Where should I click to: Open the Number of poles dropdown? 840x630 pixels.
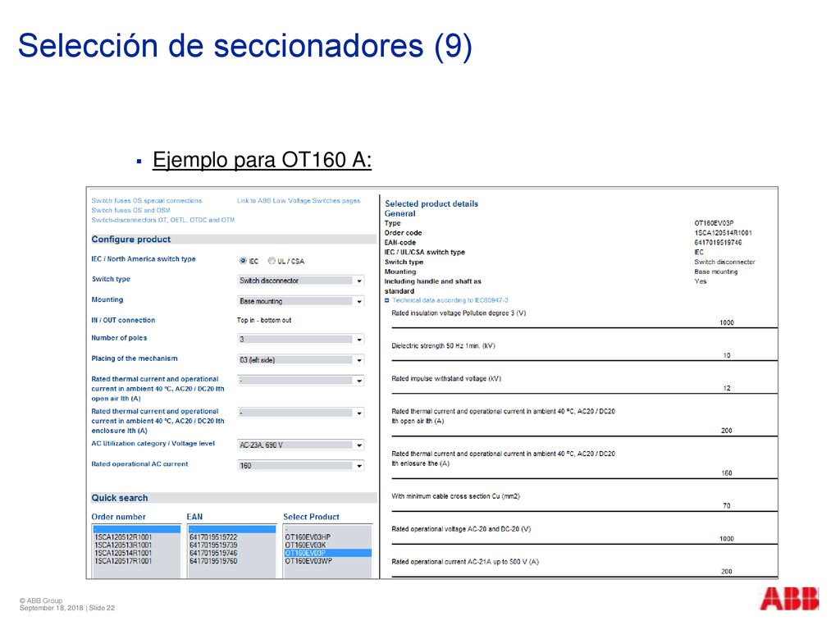click(300, 339)
